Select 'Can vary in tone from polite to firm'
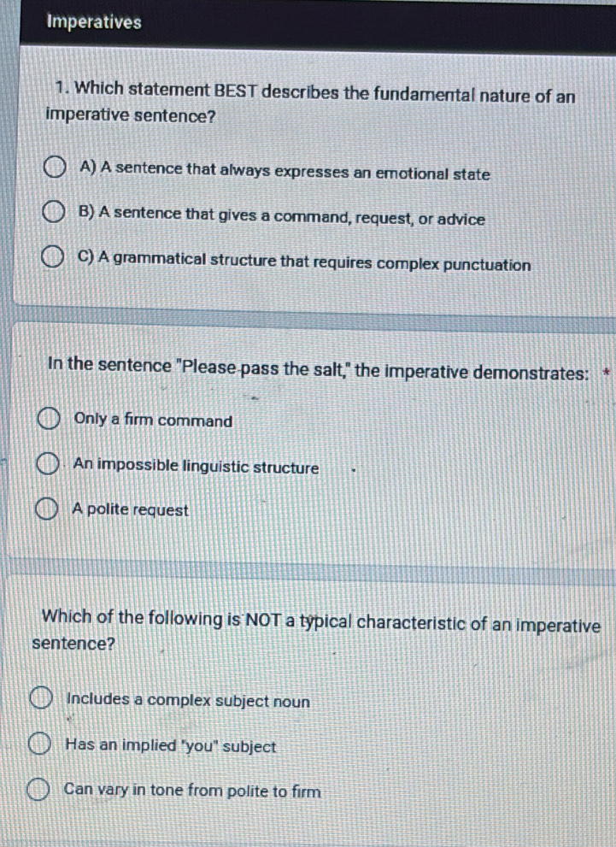Viewport: 616px width, 847px height. click(x=38, y=791)
